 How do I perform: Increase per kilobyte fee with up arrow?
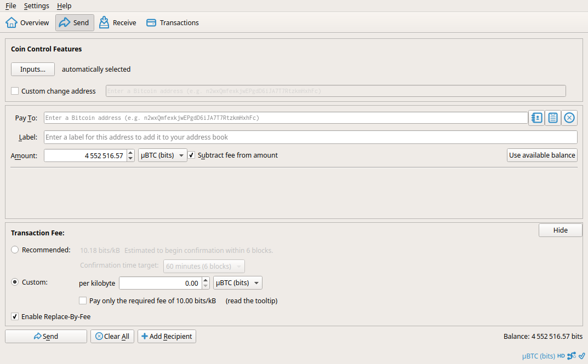pos(205,280)
